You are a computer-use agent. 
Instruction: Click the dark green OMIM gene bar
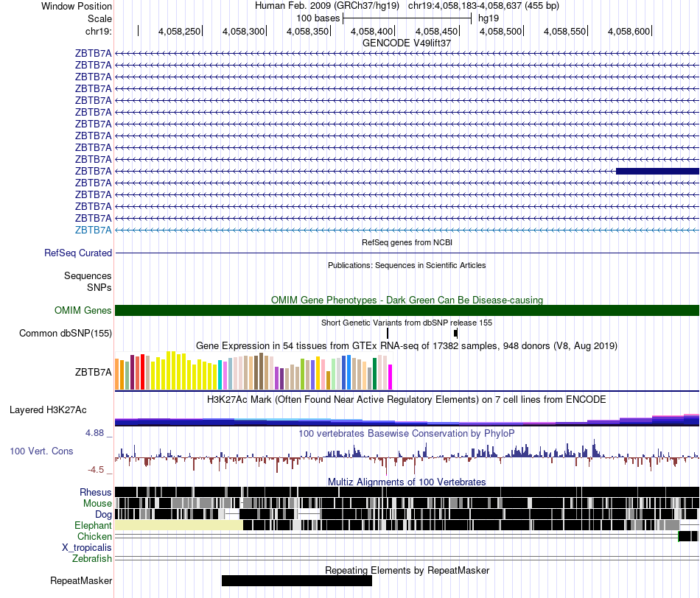pos(407,310)
